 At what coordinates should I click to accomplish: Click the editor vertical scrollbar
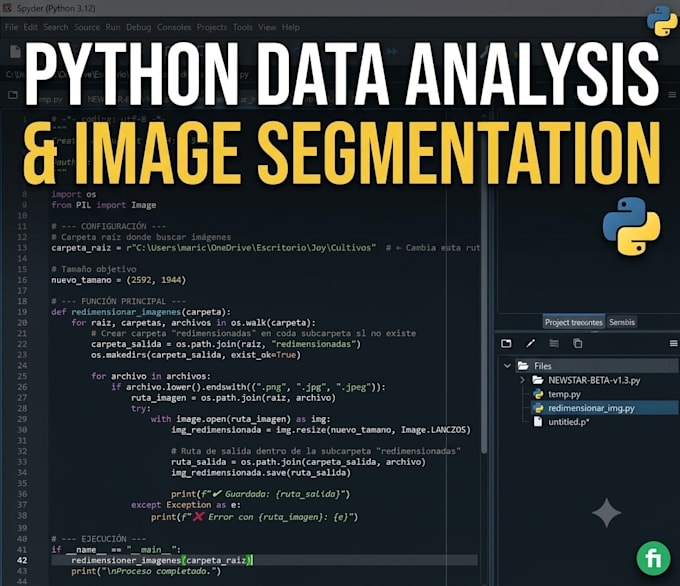(x=484, y=284)
